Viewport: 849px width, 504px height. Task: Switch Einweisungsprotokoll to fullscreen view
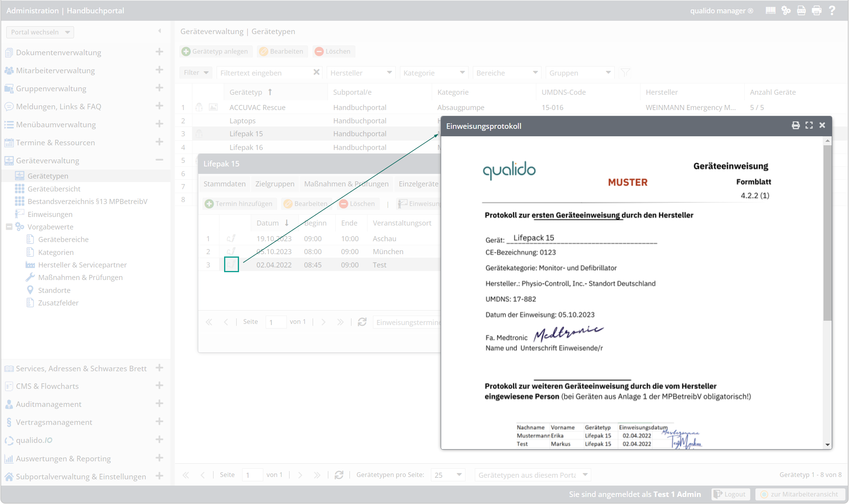click(x=809, y=125)
